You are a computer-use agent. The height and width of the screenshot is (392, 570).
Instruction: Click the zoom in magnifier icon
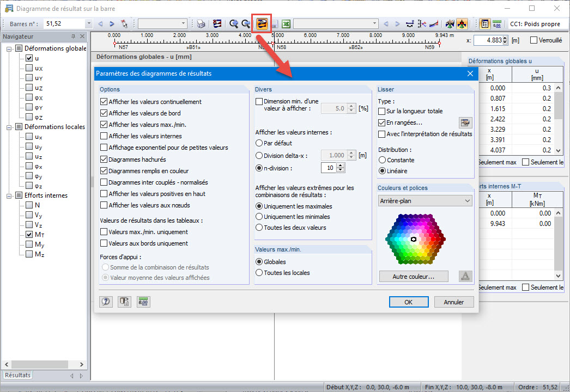[234, 24]
